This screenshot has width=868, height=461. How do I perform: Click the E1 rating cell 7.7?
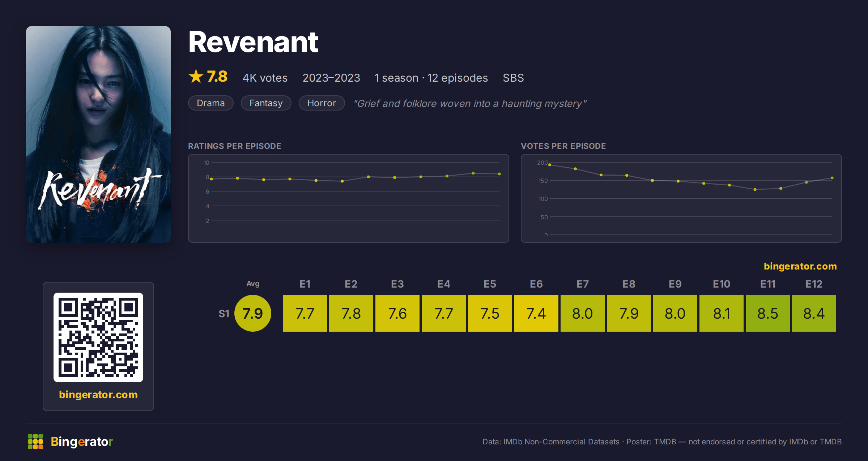coord(305,313)
